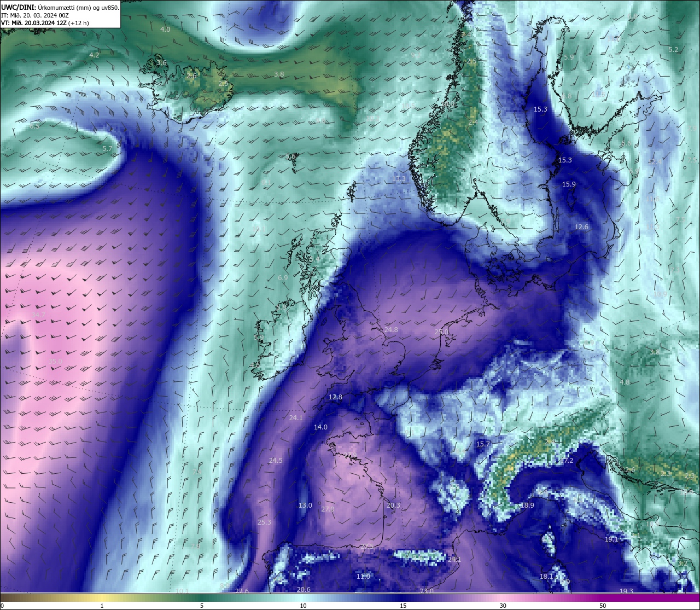Image resolution: width=700 pixels, height=610 pixels.
Task: Click color scale tick label '1'
Action: point(102,606)
